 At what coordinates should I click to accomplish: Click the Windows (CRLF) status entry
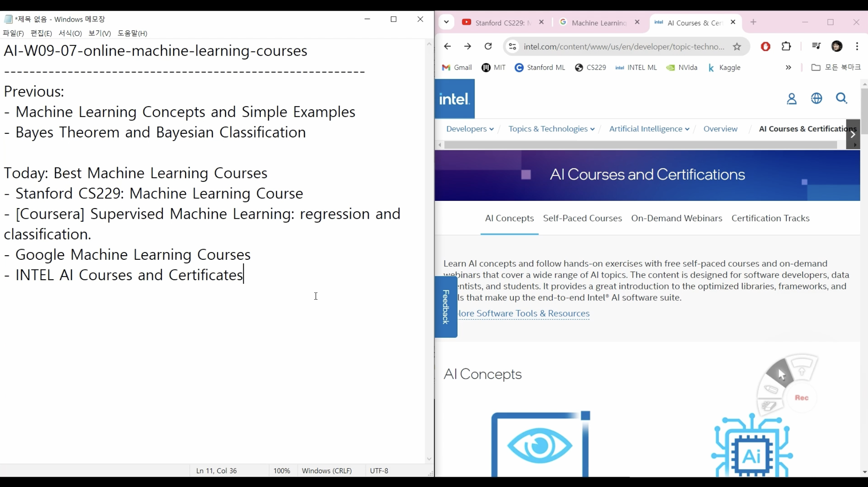click(327, 471)
